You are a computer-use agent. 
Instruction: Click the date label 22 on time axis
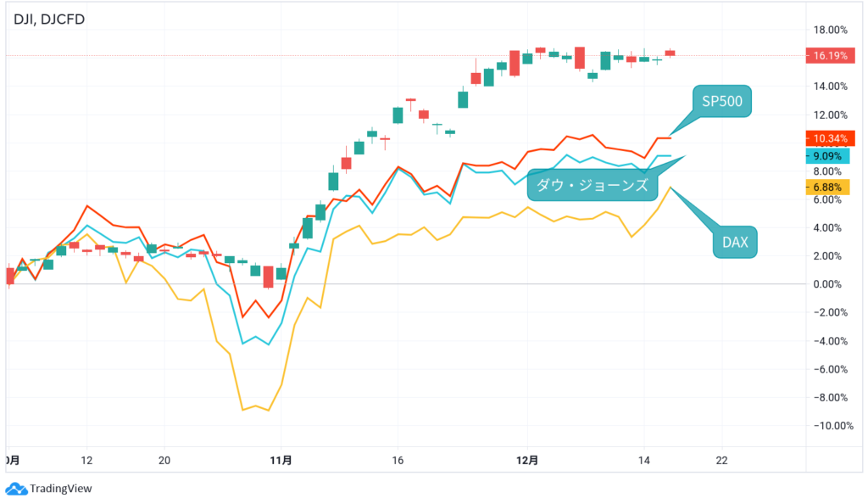coord(721,459)
